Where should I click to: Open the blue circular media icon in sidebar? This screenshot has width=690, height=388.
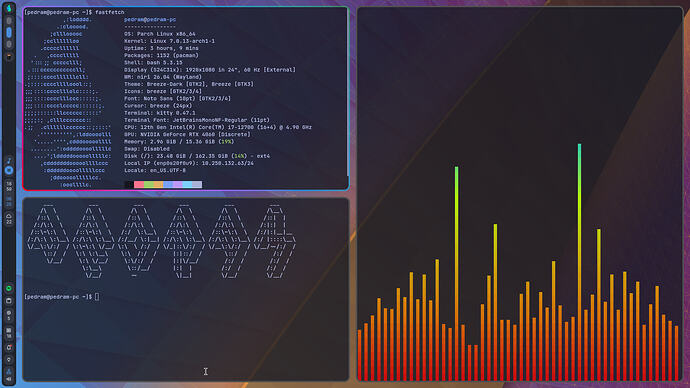point(9,170)
